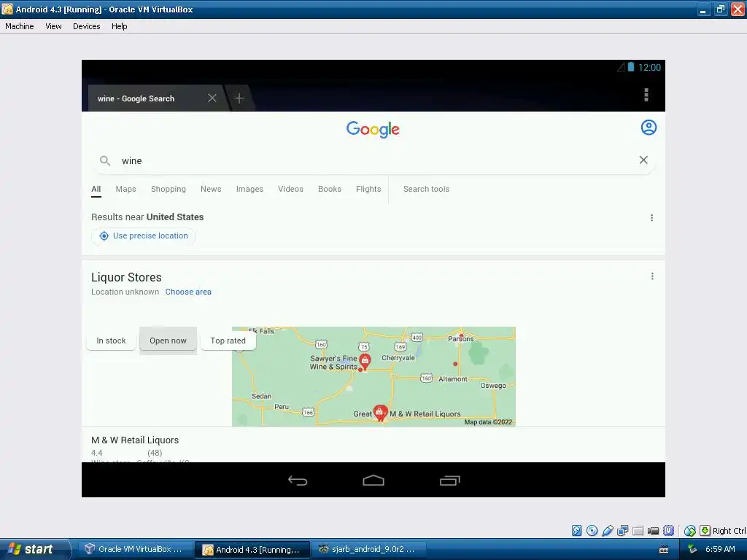
Task: Click Sawyer's Fine Wine & Spirits map pin
Action: point(365,362)
